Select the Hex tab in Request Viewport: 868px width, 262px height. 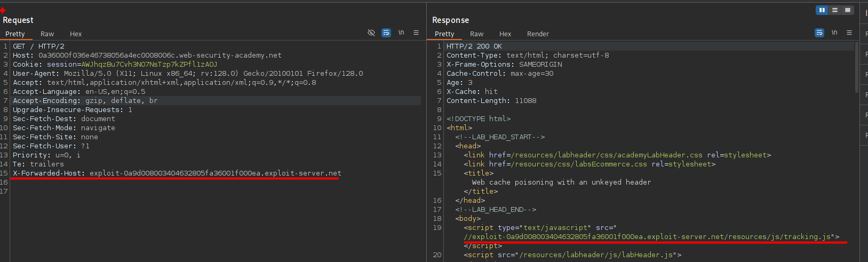coord(76,34)
